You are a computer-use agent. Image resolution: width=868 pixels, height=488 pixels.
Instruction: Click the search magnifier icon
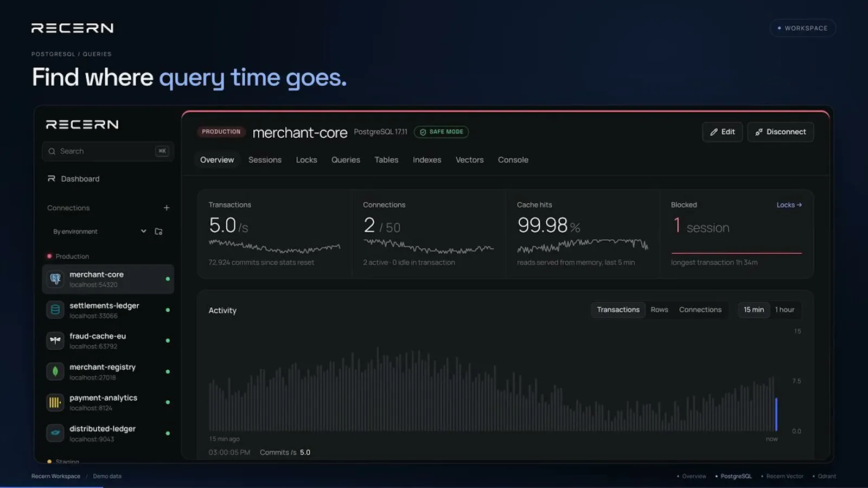tap(52, 151)
